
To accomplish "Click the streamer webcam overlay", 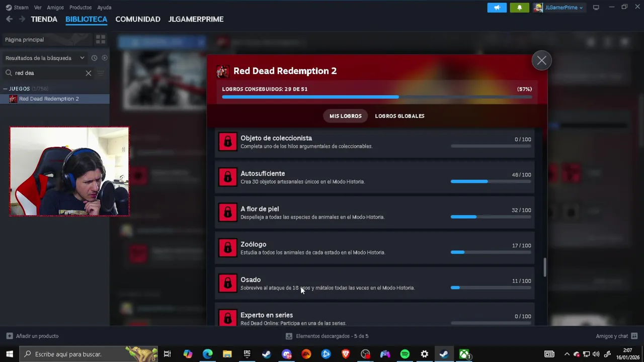I will click(x=69, y=171).
